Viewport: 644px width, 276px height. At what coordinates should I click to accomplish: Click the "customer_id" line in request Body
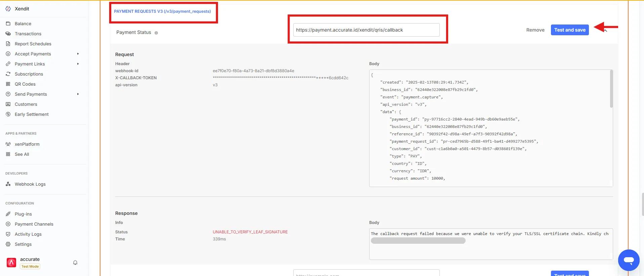(x=458, y=149)
